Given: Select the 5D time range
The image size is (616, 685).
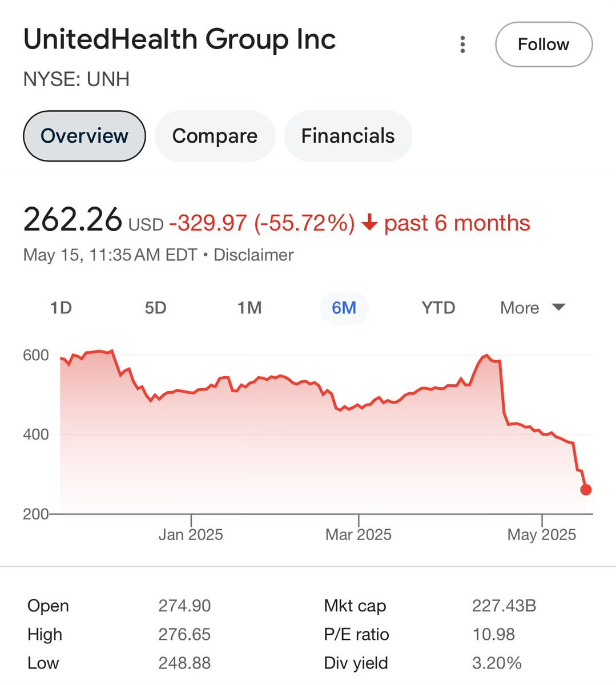Looking at the screenshot, I should 155,308.
